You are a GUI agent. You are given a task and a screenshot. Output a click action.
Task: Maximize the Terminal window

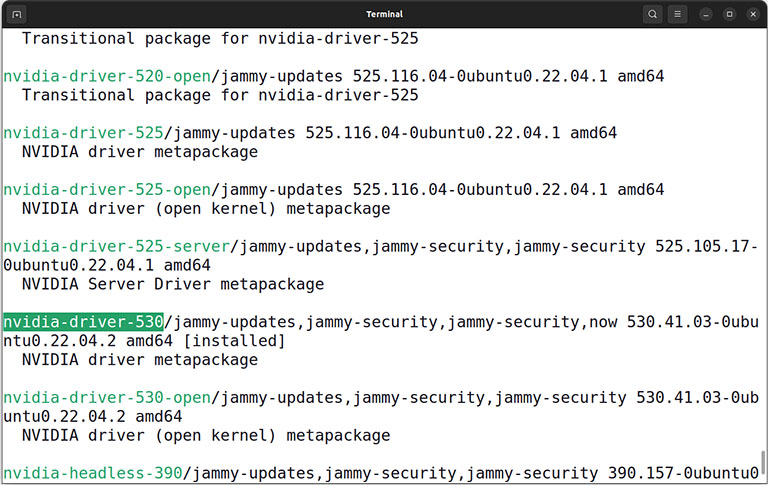[x=729, y=14]
